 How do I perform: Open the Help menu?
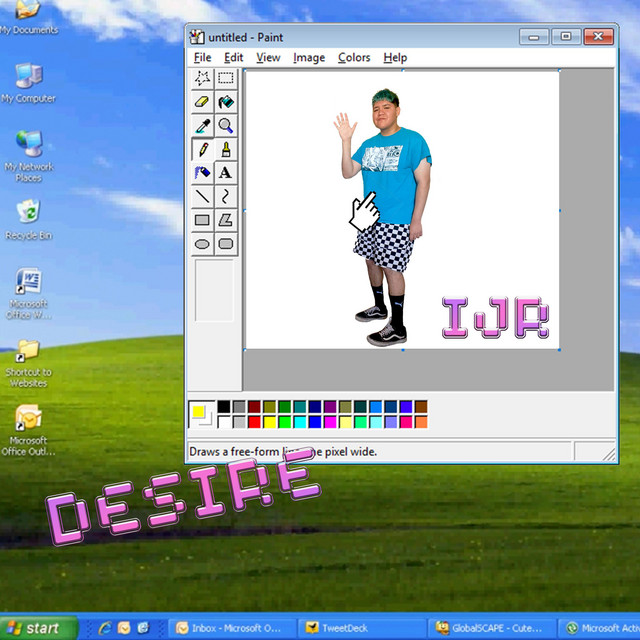point(395,58)
